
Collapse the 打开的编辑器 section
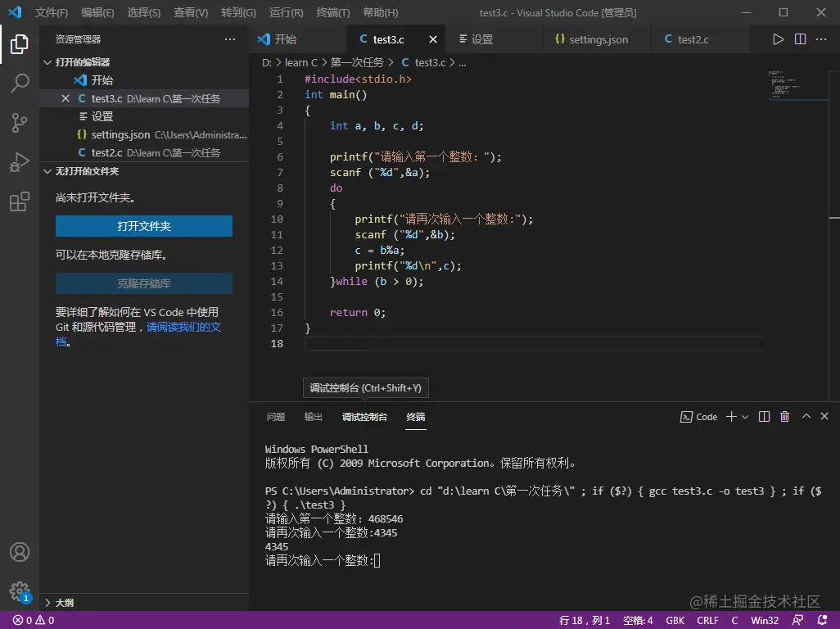click(x=82, y=62)
